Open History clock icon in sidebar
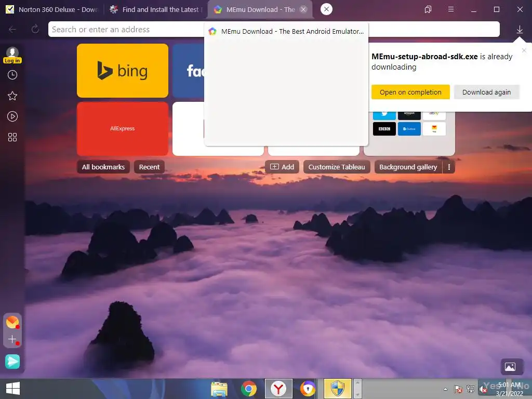 click(12, 75)
